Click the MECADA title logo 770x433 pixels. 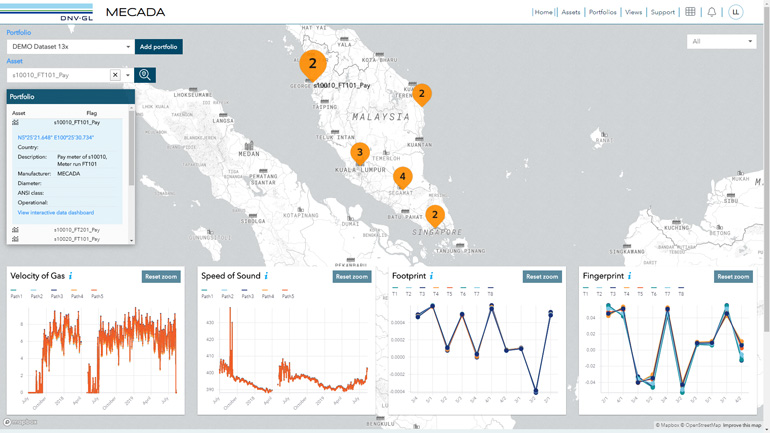tap(136, 12)
